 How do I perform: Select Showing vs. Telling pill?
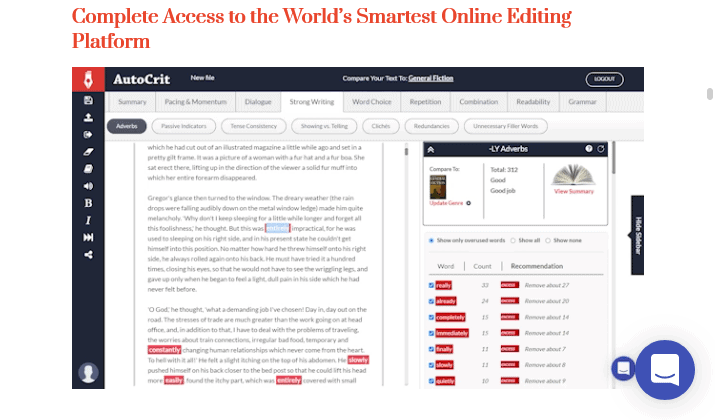[324, 126]
